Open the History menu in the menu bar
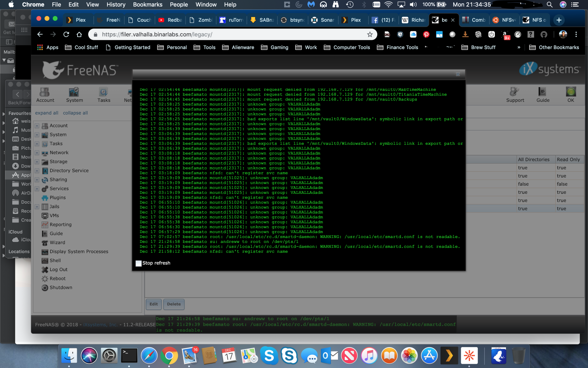The height and width of the screenshot is (368, 588). coord(116,5)
